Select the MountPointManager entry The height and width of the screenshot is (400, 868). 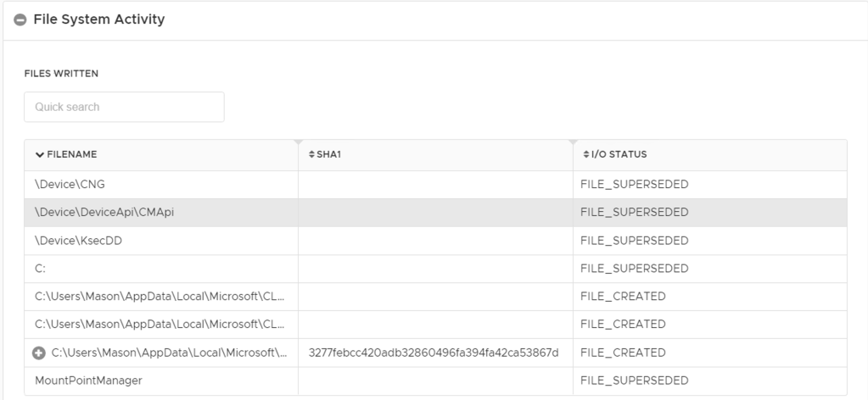pyautogui.click(x=88, y=381)
